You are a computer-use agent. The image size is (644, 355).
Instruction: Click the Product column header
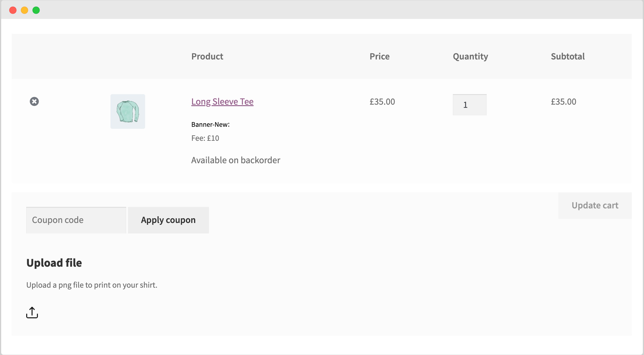point(207,56)
